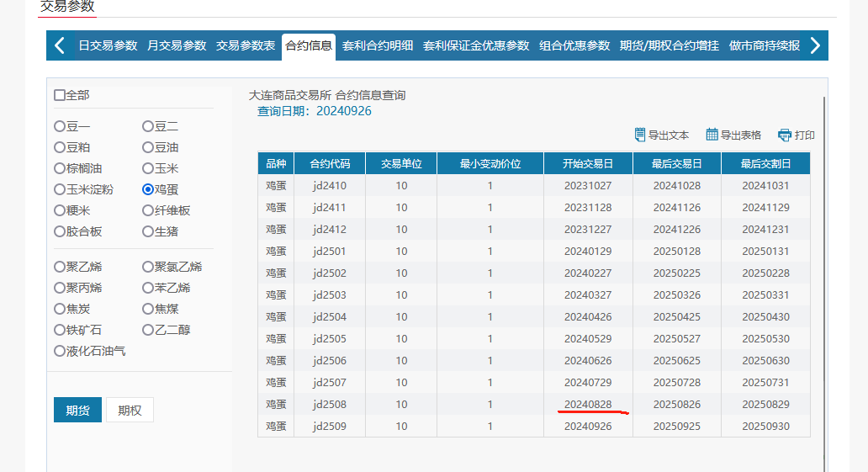Select the 焦煤 radio button
The height and width of the screenshot is (472, 868).
147,309
